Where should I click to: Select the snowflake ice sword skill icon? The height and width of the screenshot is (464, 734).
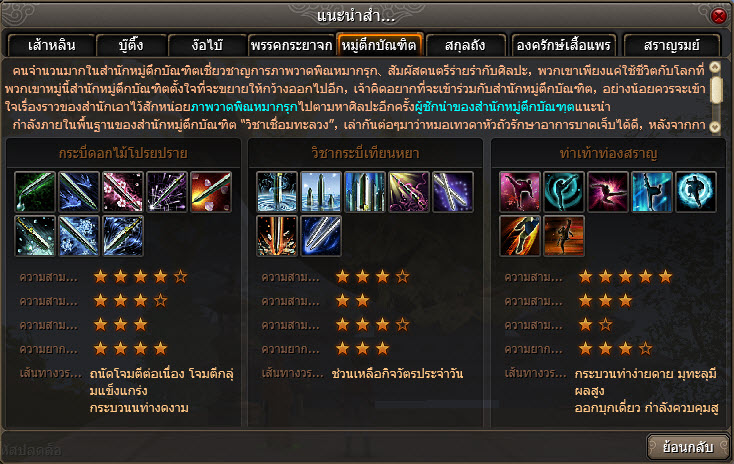[79, 236]
